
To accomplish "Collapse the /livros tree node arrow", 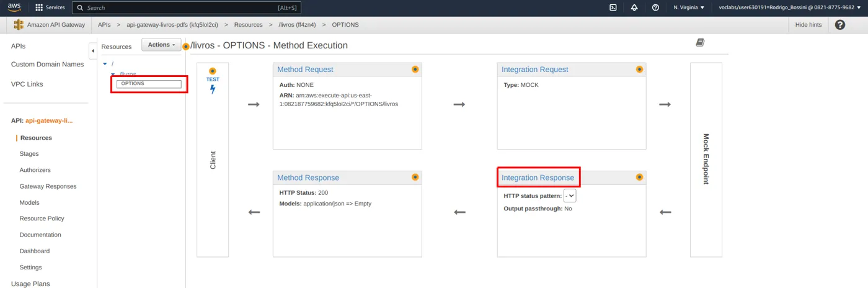I will tap(112, 74).
